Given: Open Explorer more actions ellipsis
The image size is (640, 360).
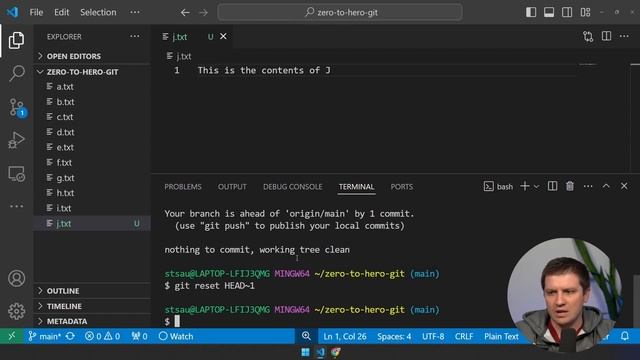Looking at the screenshot, I should [135, 36].
